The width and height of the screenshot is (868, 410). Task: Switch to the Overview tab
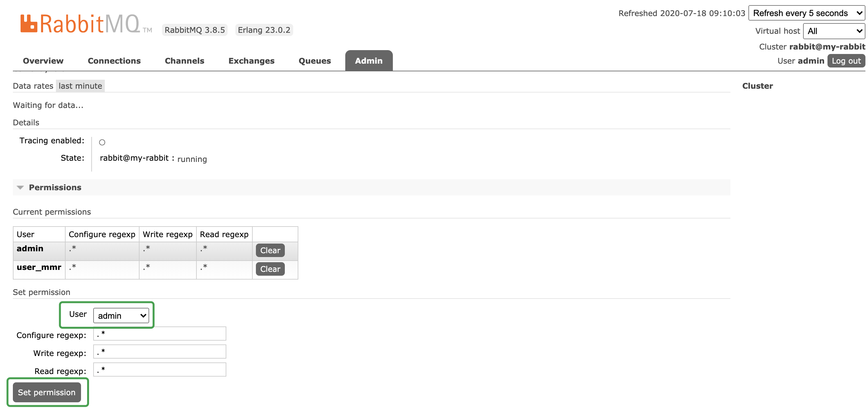[x=43, y=61]
